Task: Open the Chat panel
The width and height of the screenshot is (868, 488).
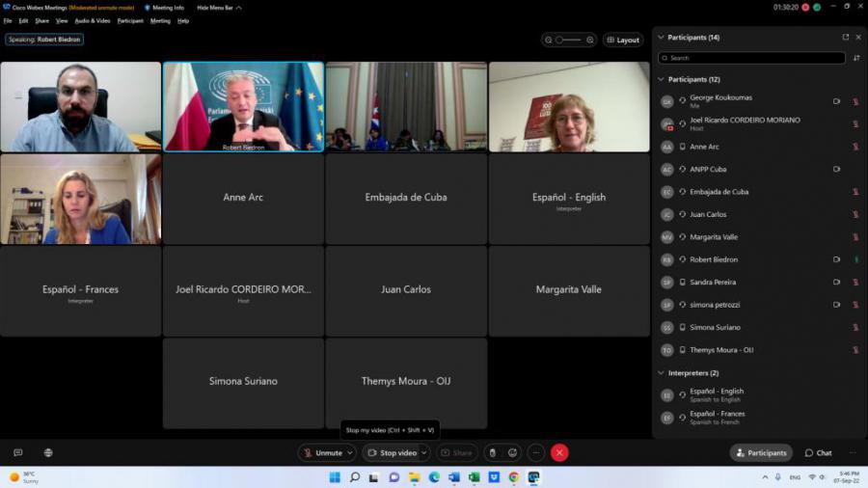Action: [x=818, y=452]
